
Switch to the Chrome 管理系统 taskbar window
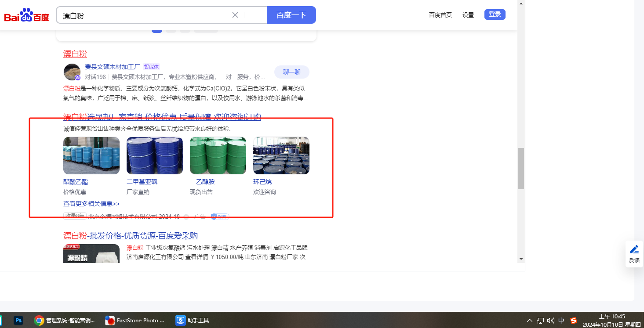[65, 321]
